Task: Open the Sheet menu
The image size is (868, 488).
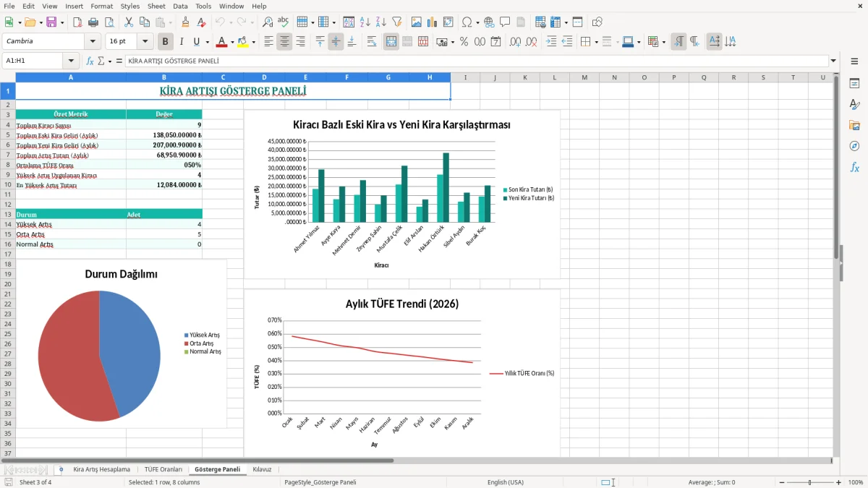Action: point(156,6)
